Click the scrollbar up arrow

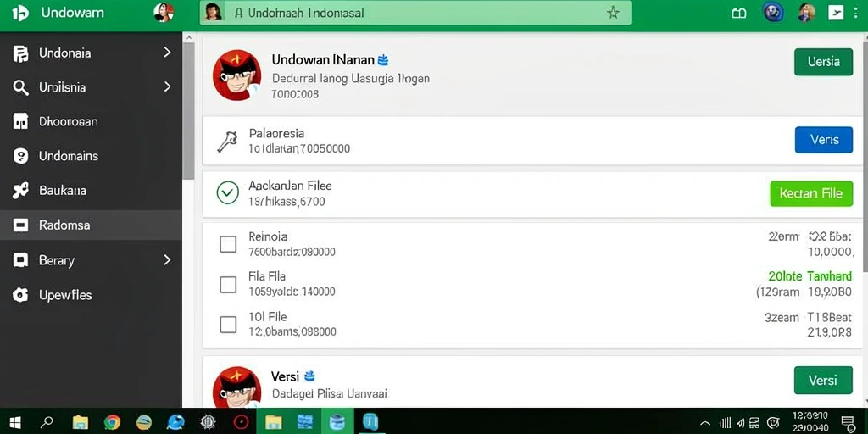click(x=189, y=37)
